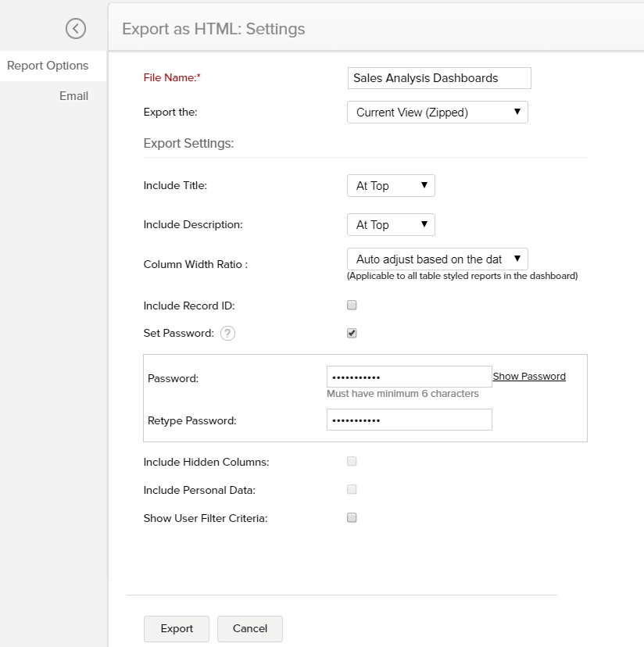The height and width of the screenshot is (647, 644).
Task: Enable the Include Record ID checkbox
Action: tap(351, 305)
